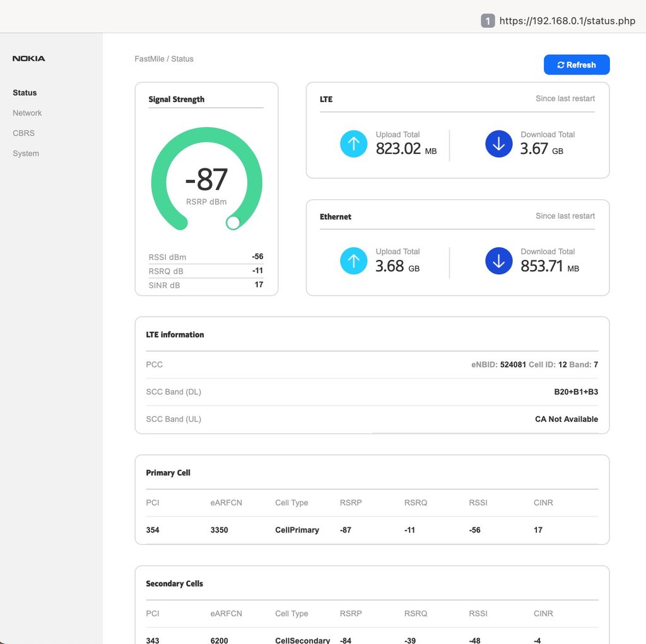Go to the CBRS section
The height and width of the screenshot is (644, 646).
pos(23,133)
